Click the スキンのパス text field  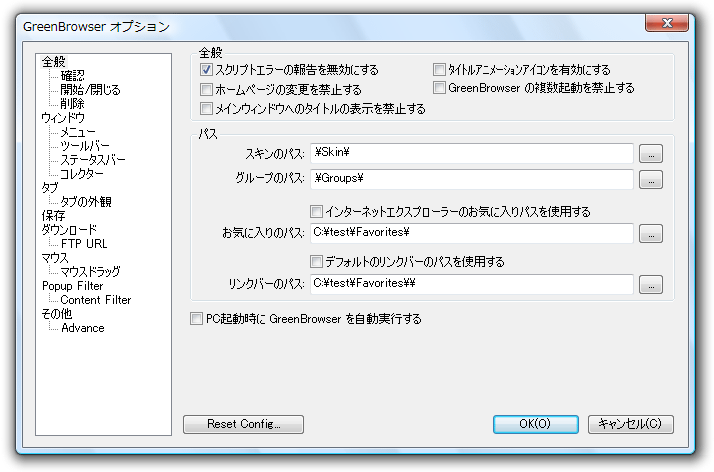pyautogui.click(x=472, y=153)
